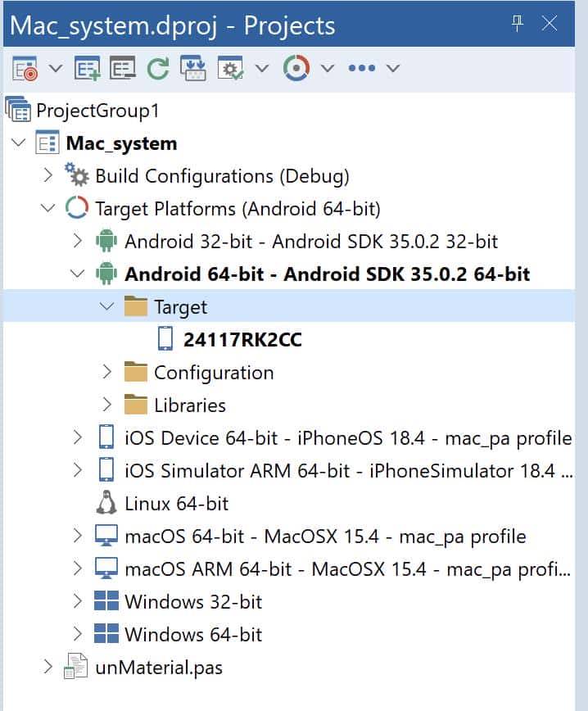Select Linux 64-bit platform
The height and width of the screenshot is (711, 588).
(x=176, y=503)
